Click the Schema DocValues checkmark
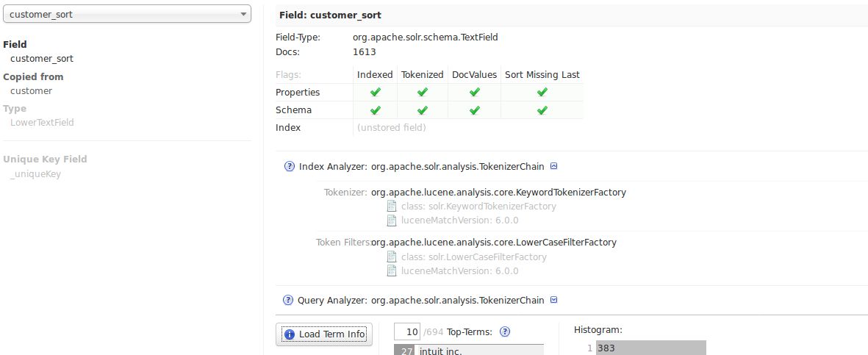Image resolution: width=868 pixels, height=355 pixels. tap(474, 110)
